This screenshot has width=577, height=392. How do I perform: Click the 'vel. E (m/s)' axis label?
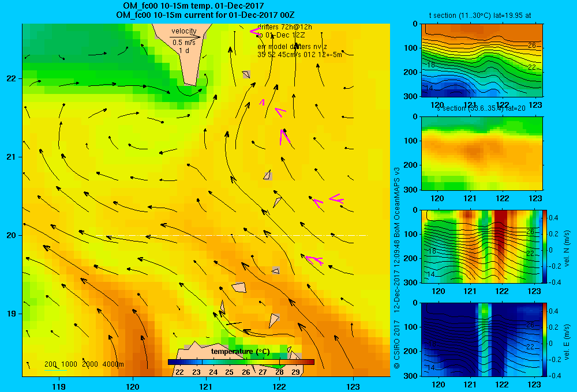(567, 342)
